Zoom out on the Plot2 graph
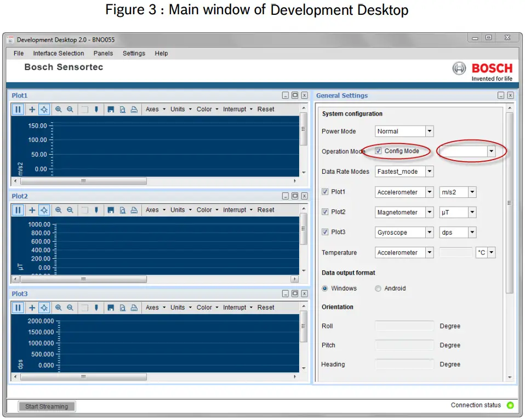This screenshot has width=525, height=420. tap(70, 209)
